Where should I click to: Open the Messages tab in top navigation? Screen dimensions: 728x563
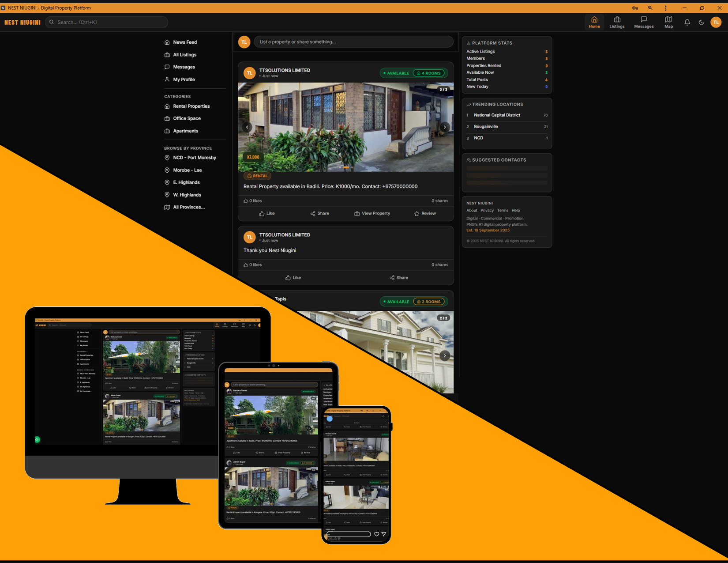click(x=644, y=22)
